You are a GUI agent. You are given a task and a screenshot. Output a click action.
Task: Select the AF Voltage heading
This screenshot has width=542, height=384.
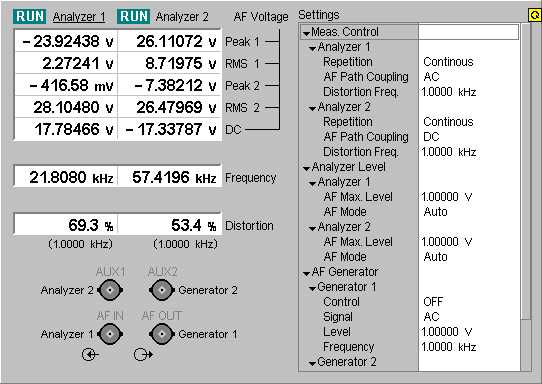[x=261, y=17]
